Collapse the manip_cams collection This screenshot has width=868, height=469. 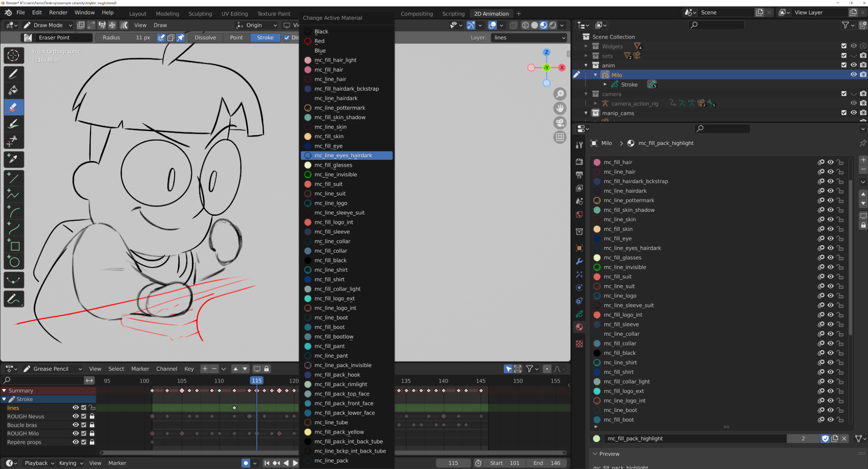click(x=586, y=112)
